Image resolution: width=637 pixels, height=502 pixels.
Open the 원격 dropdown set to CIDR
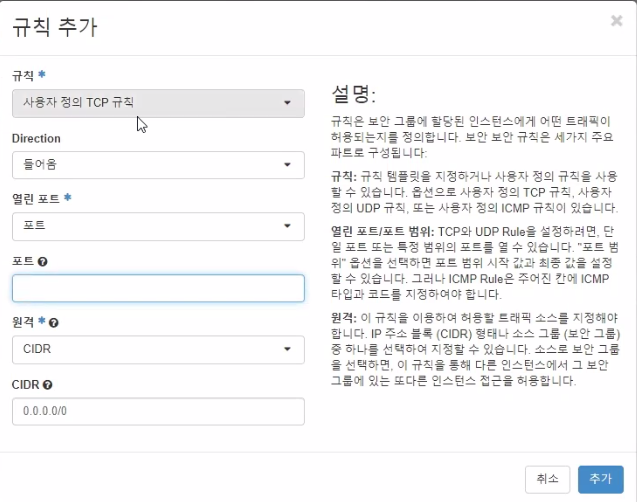click(x=158, y=349)
